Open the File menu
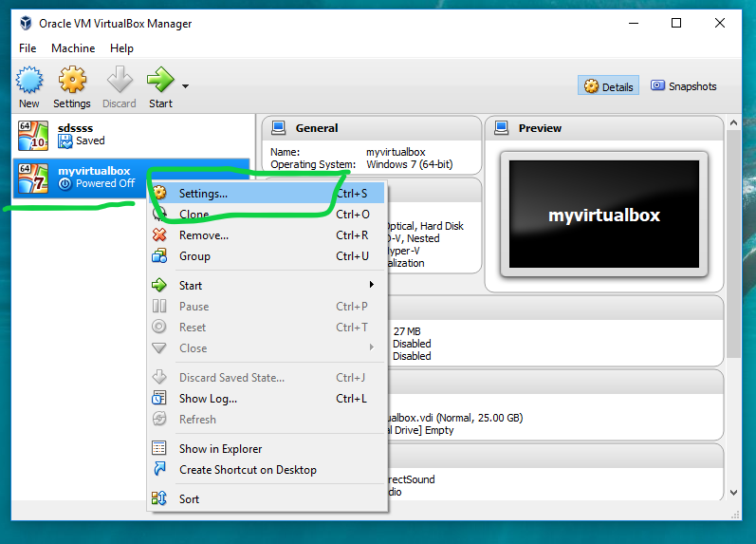The width and height of the screenshot is (756, 544). (28, 47)
